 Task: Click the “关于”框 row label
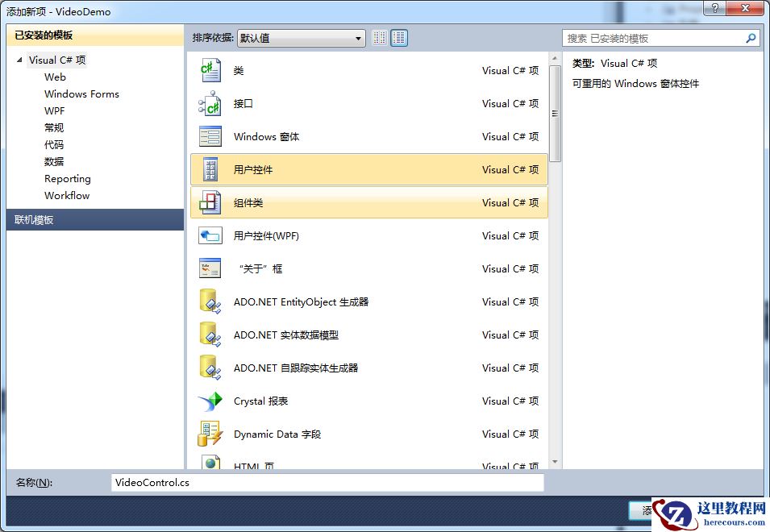pos(260,269)
